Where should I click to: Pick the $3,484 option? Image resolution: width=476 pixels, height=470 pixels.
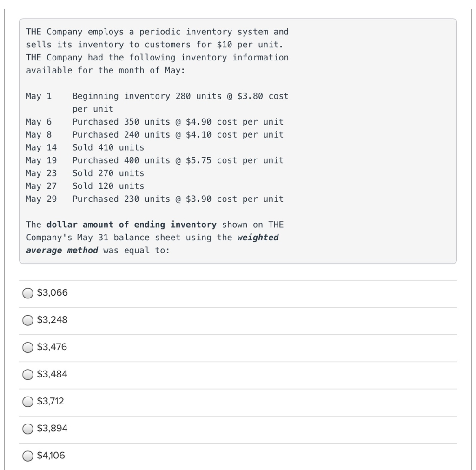[27, 374]
